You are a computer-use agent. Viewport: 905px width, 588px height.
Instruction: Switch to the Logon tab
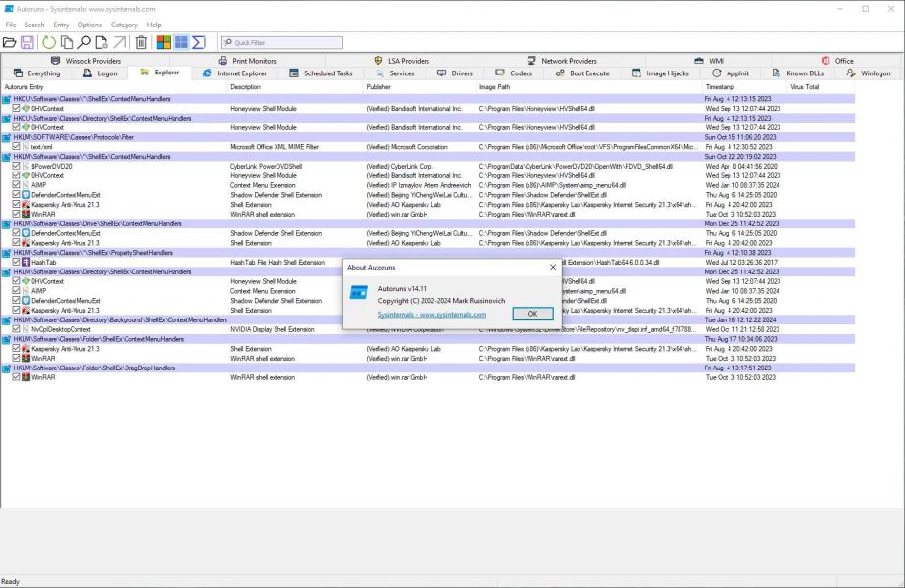point(100,73)
